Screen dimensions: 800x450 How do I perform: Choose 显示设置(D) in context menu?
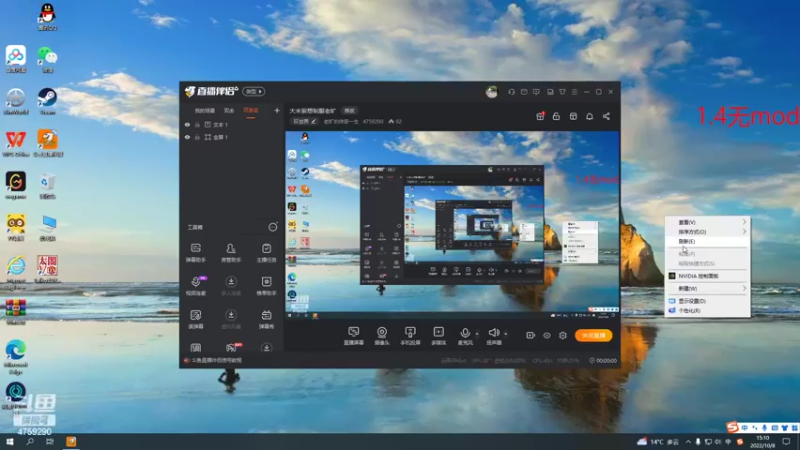(x=708, y=301)
